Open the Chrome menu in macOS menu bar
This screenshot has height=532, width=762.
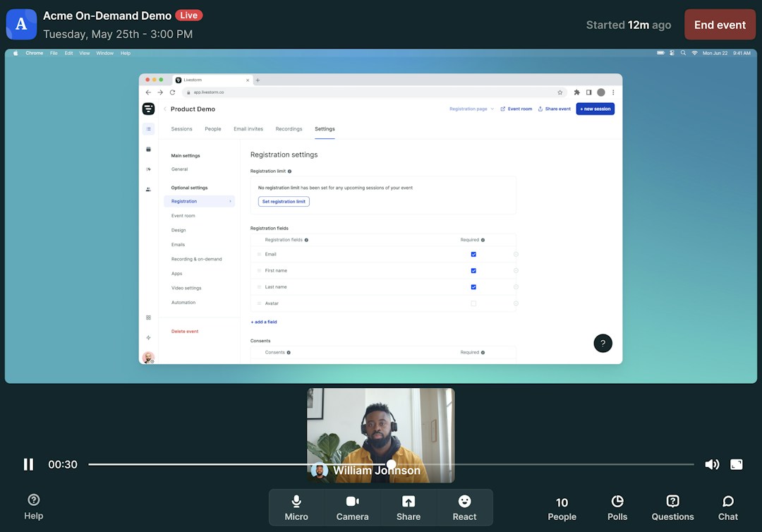tap(35, 54)
